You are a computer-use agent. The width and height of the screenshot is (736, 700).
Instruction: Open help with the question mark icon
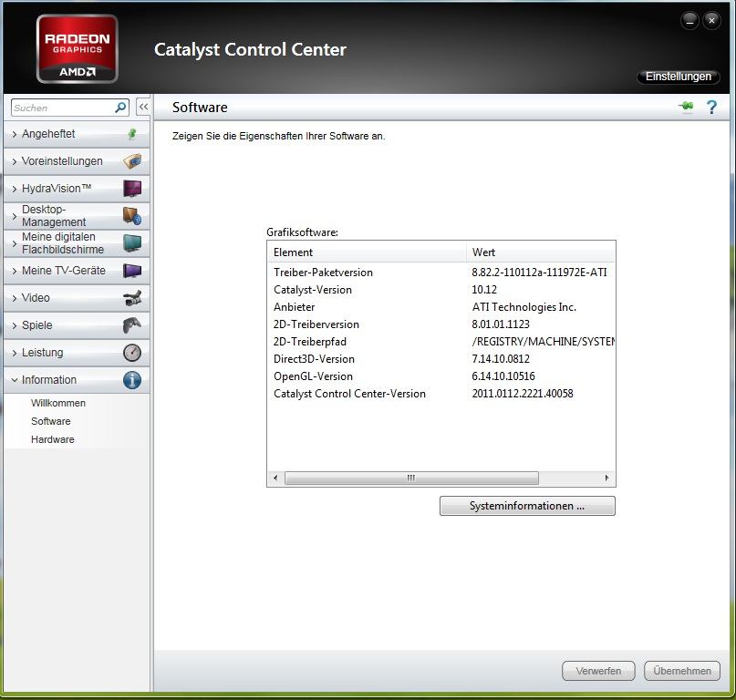click(711, 107)
